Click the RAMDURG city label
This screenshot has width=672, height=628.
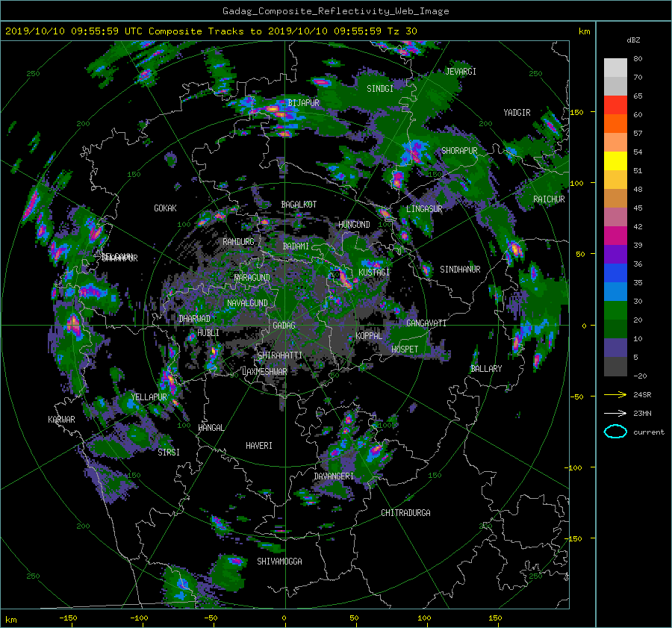click(x=238, y=242)
